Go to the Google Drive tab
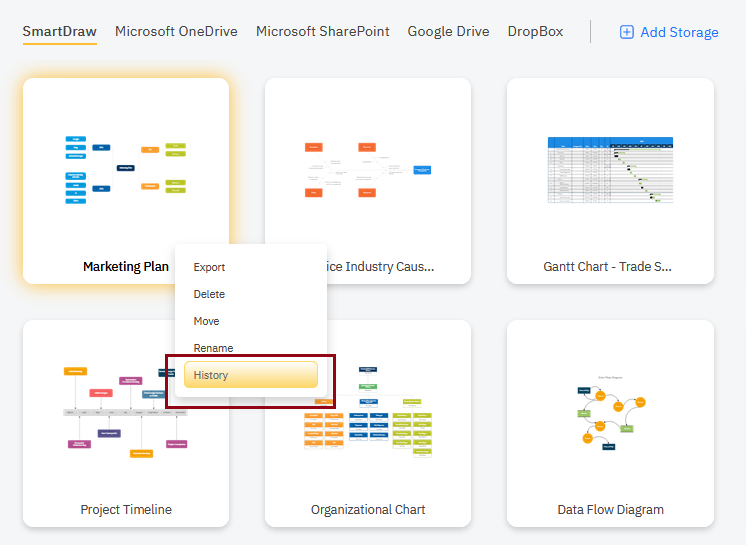Screen dimensions: 746x545 tap(448, 31)
